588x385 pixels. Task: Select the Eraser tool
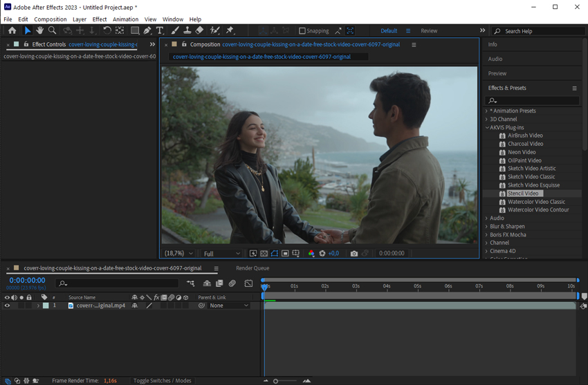(199, 30)
